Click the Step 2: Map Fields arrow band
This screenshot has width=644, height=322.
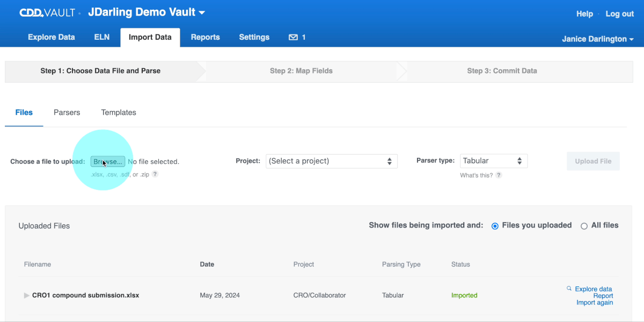pyautogui.click(x=301, y=70)
